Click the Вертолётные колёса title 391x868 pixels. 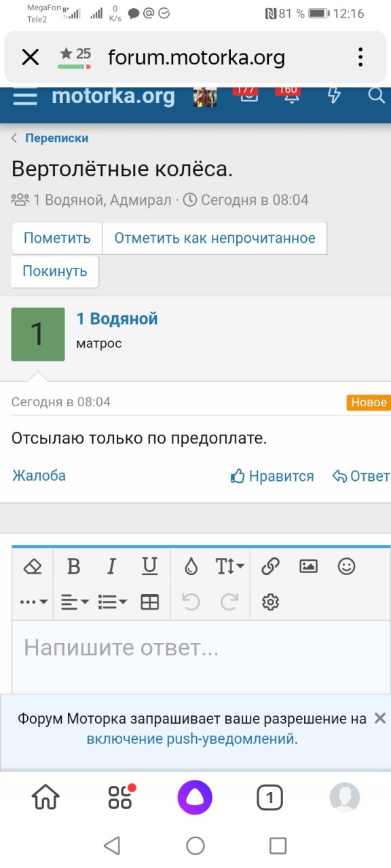tap(122, 170)
